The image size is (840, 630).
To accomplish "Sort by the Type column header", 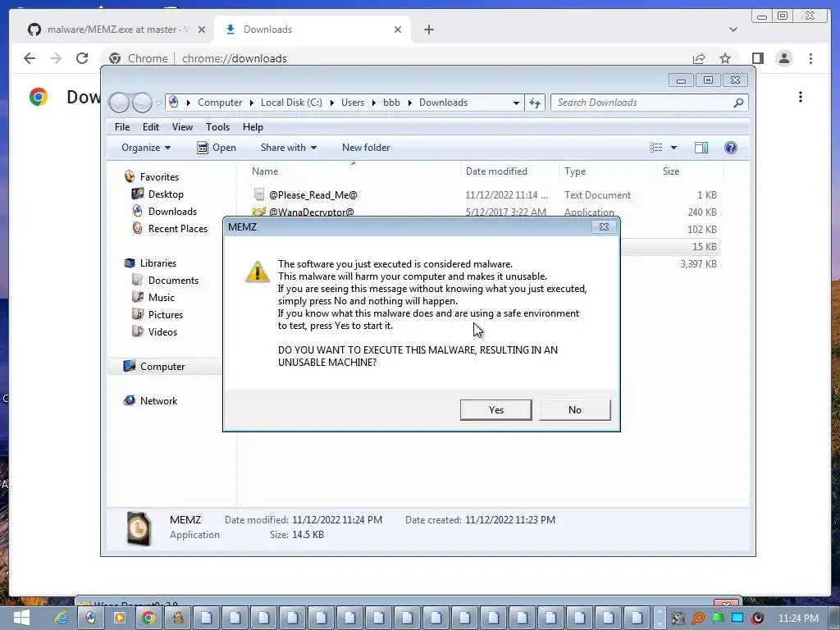I will 608,171.
